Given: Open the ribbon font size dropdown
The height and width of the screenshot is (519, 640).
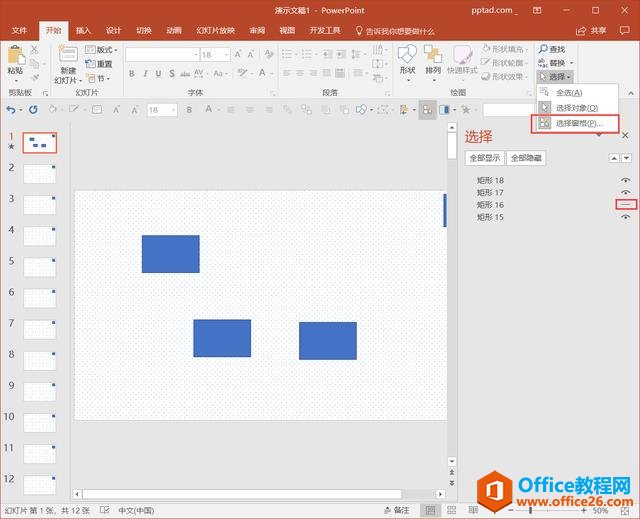Looking at the screenshot, I should (x=227, y=54).
